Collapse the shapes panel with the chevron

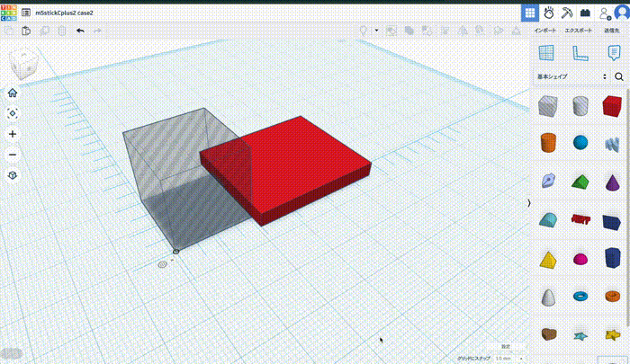pyautogui.click(x=528, y=203)
